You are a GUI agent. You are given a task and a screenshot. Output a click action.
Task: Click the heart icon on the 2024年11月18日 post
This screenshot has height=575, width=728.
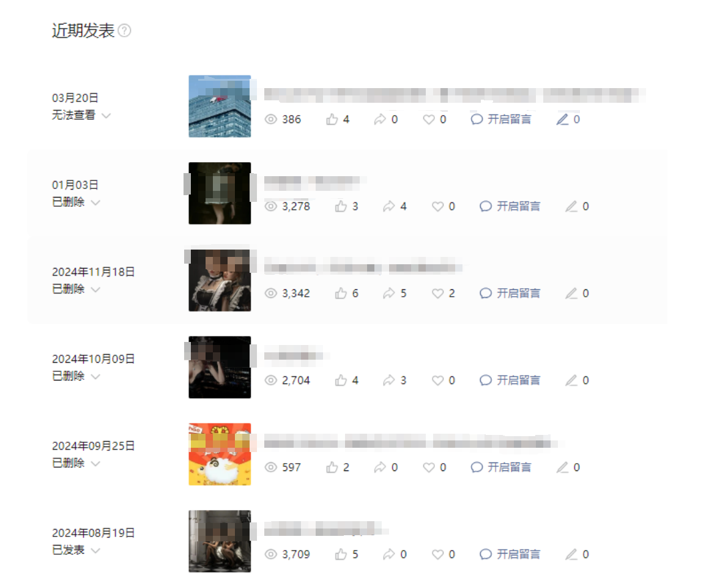pos(437,293)
